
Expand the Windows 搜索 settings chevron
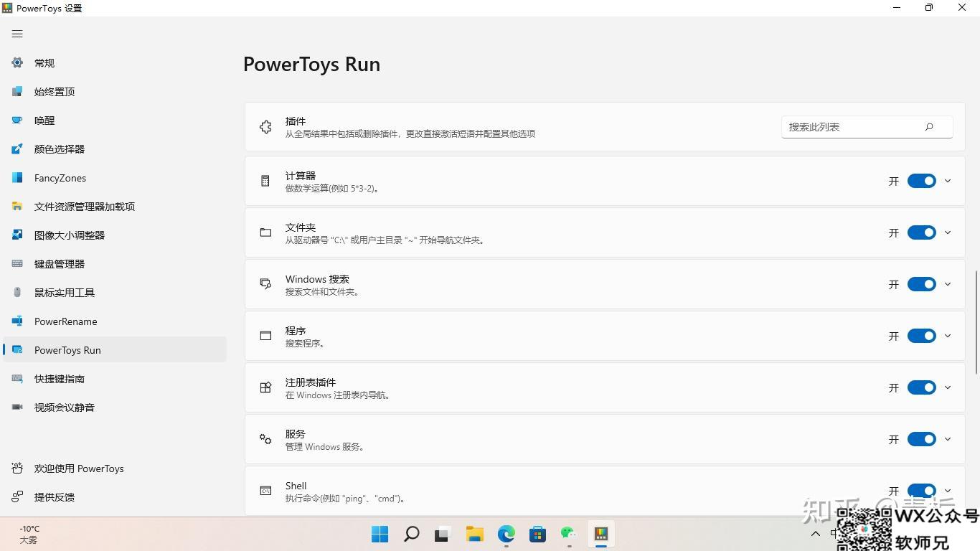pos(948,284)
